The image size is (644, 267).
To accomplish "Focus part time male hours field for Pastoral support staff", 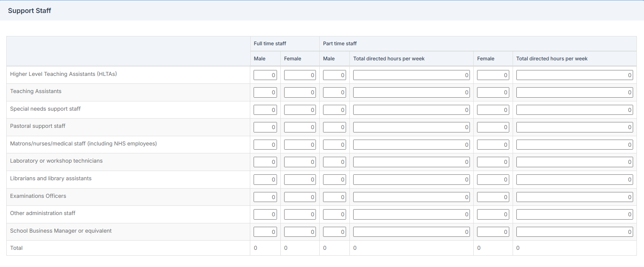I will click(411, 127).
